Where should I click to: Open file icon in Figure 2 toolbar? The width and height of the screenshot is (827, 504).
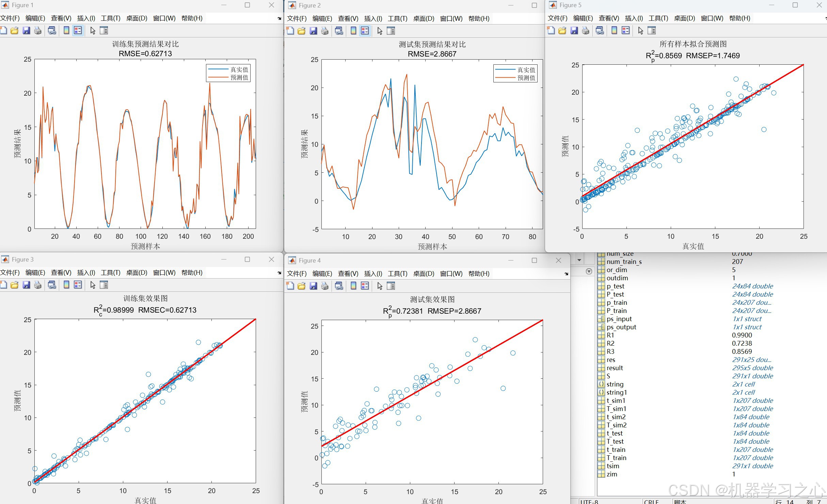(301, 31)
